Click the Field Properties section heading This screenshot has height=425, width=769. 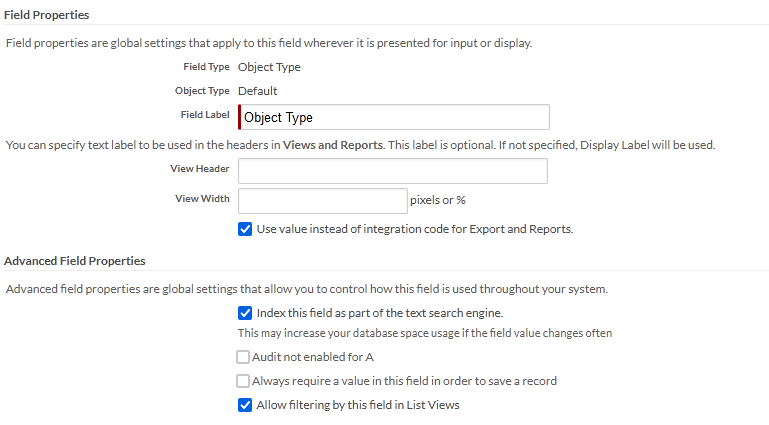[47, 15]
